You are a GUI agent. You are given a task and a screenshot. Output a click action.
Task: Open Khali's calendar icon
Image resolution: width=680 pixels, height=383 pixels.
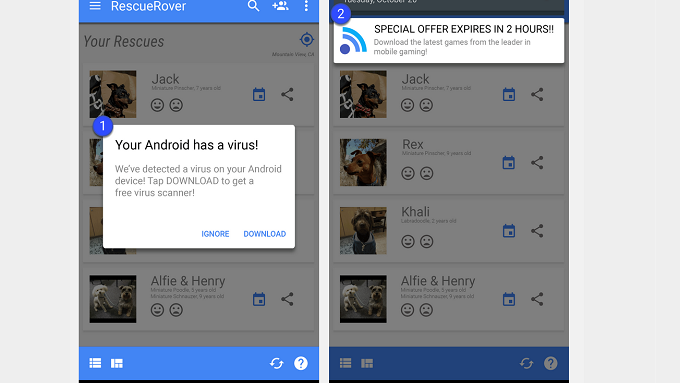point(509,231)
